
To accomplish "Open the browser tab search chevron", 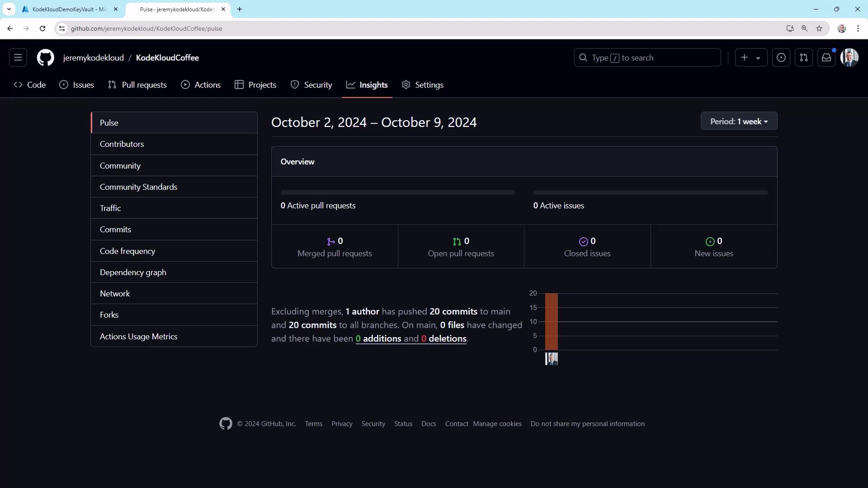I will pos(9,9).
